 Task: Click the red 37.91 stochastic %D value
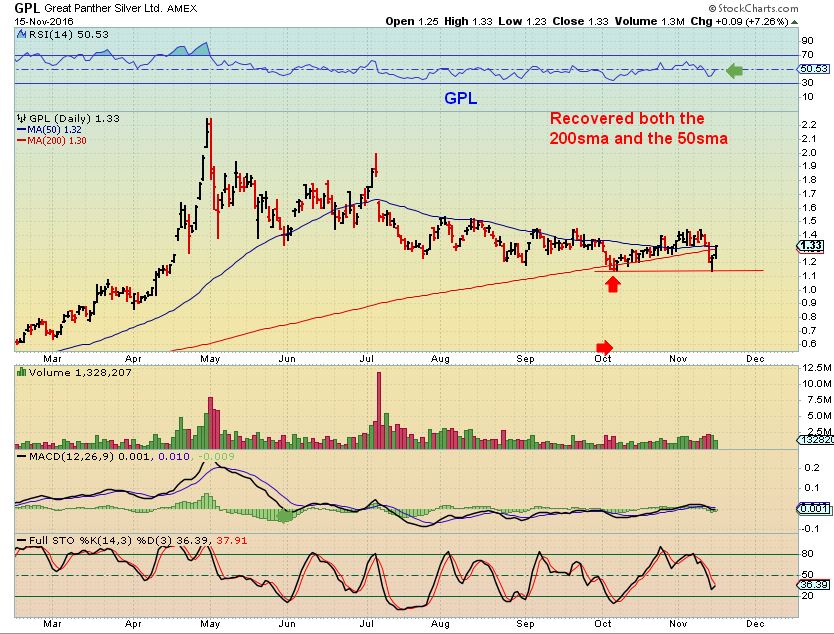pos(231,540)
